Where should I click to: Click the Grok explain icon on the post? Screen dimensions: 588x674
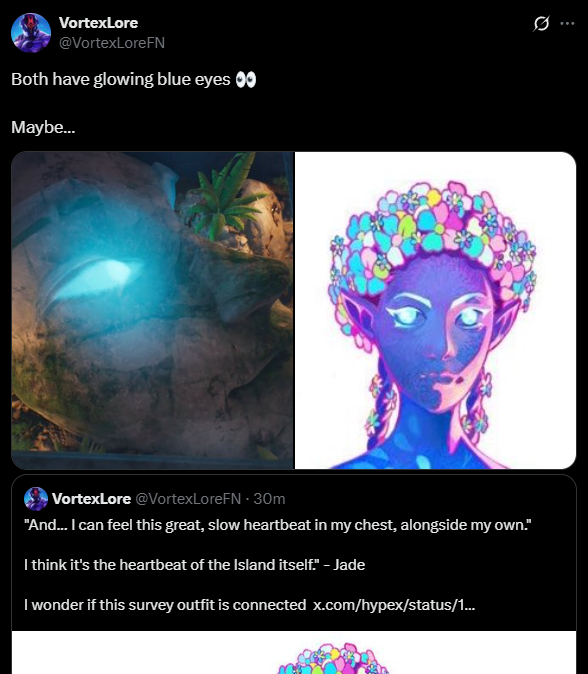[x=541, y=23]
